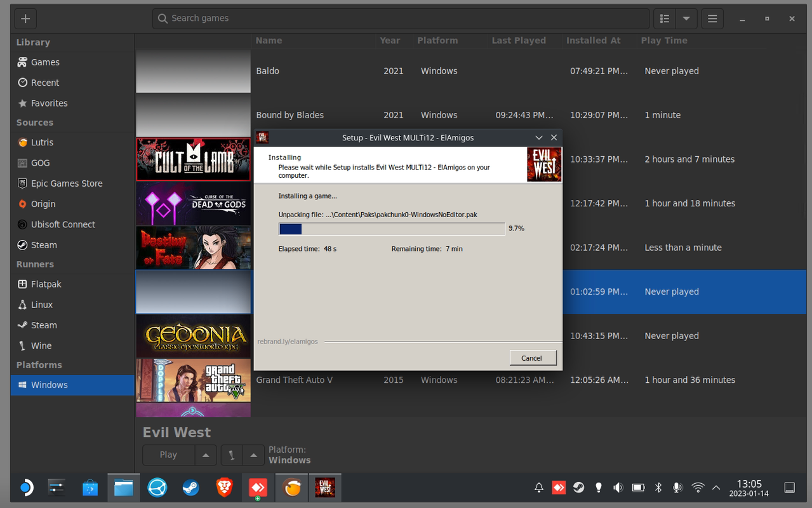The image size is (812, 508).
Task: Click the '07:49:21 PM' installed time cell
Action: click(x=599, y=71)
